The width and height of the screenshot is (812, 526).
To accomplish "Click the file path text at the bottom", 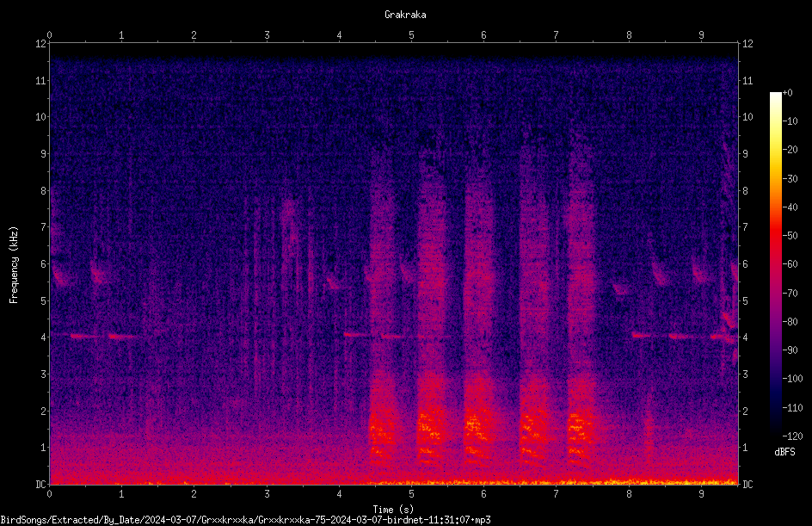I will pos(245,520).
